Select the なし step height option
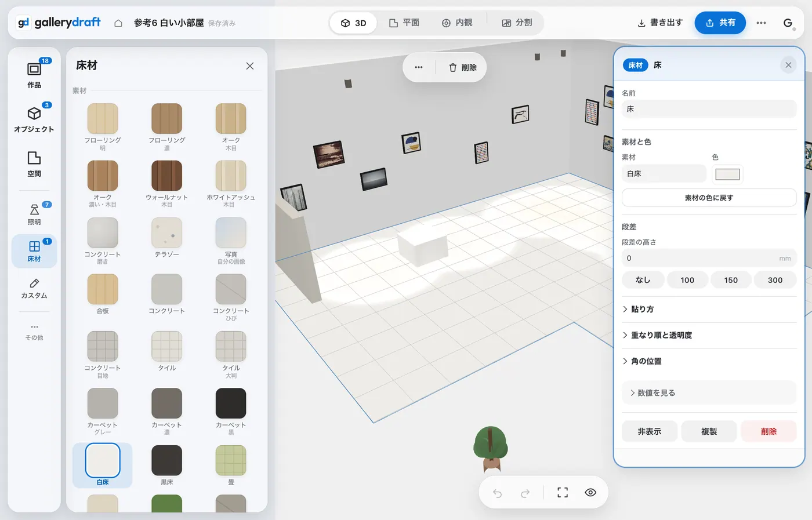The width and height of the screenshot is (812, 520). [x=643, y=280]
